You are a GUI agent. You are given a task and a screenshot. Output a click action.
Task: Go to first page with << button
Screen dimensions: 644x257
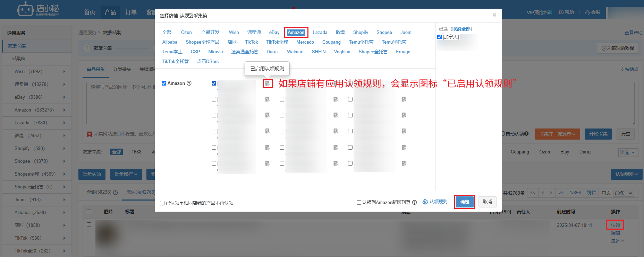pyautogui.click(x=533, y=193)
